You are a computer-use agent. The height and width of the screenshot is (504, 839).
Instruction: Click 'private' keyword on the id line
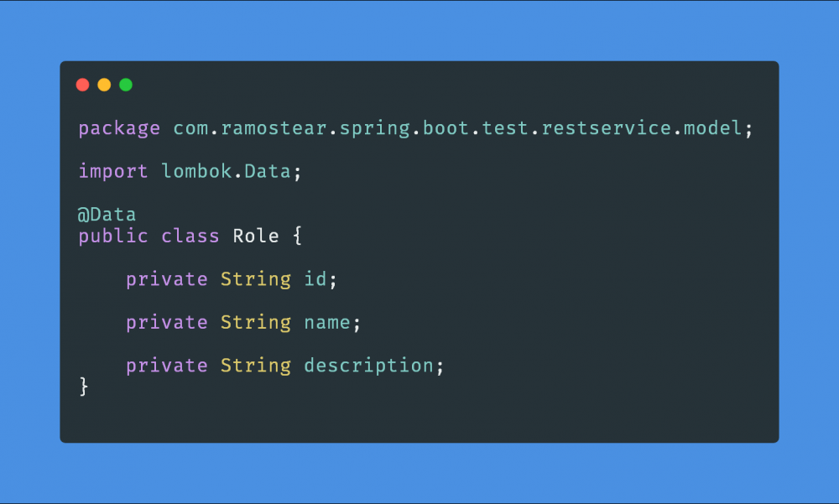[167, 279]
